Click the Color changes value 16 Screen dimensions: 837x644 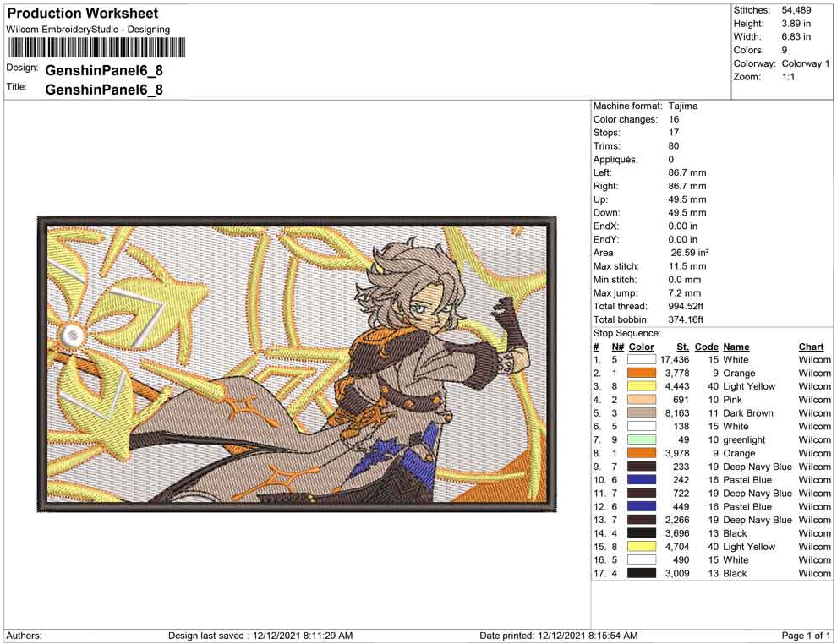[x=674, y=119]
